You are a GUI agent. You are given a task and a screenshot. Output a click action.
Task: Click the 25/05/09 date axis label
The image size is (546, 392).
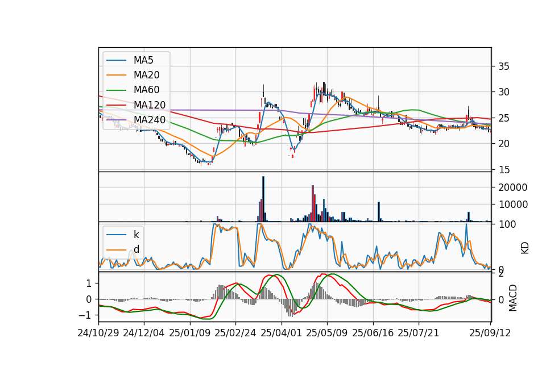(x=327, y=333)
